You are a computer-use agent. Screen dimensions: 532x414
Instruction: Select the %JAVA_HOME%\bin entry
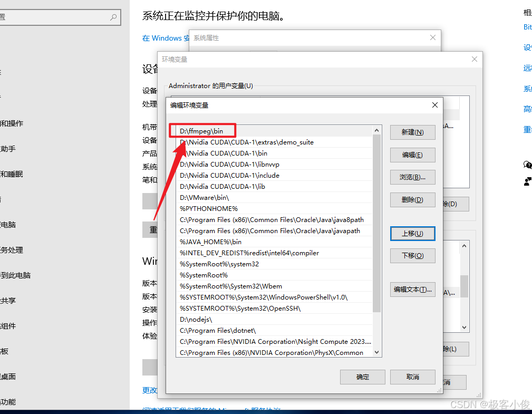(x=274, y=242)
